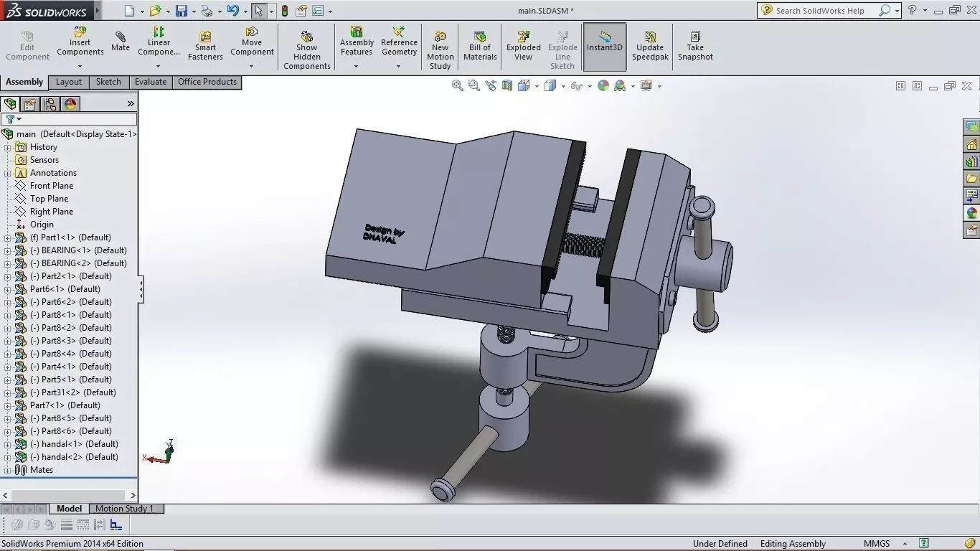Image resolution: width=980 pixels, height=551 pixels.
Task: Open the Reference Geometry dropdown arrow
Action: point(398,67)
